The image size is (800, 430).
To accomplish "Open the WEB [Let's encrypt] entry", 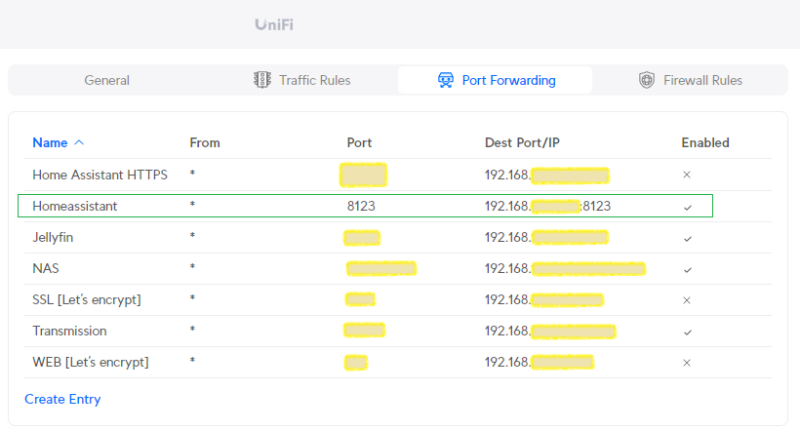I will [x=91, y=362].
